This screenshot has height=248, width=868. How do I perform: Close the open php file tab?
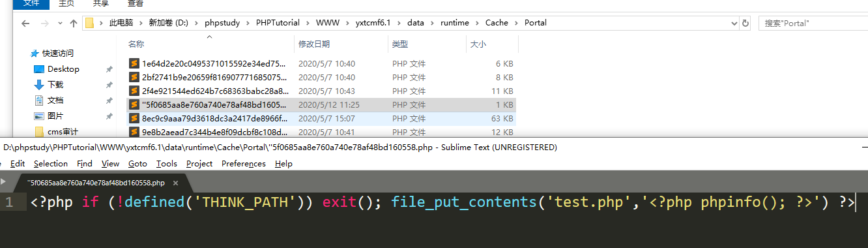pyautogui.click(x=176, y=183)
